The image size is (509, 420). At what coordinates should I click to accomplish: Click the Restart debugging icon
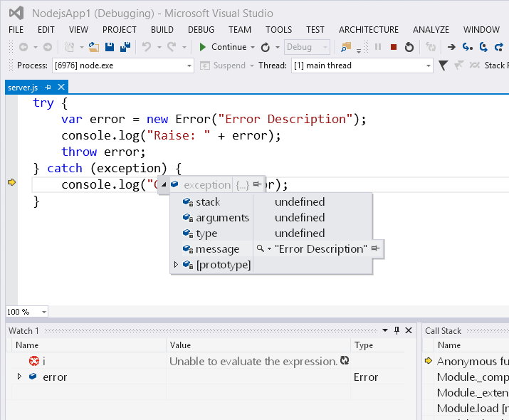(x=409, y=47)
